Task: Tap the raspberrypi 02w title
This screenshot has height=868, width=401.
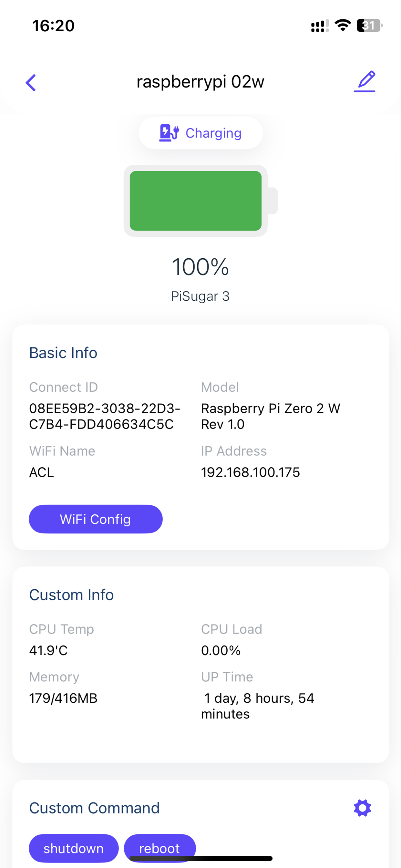Action: coord(200,82)
